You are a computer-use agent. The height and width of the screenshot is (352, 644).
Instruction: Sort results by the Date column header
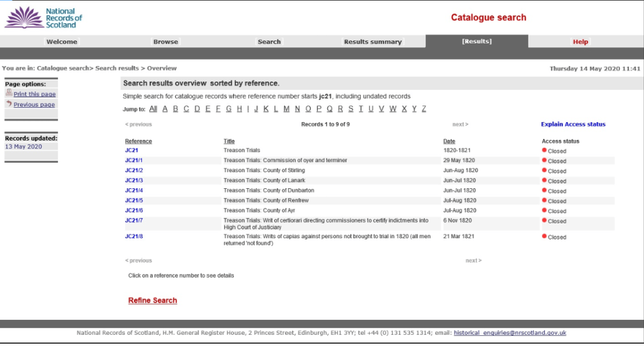click(449, 141)
